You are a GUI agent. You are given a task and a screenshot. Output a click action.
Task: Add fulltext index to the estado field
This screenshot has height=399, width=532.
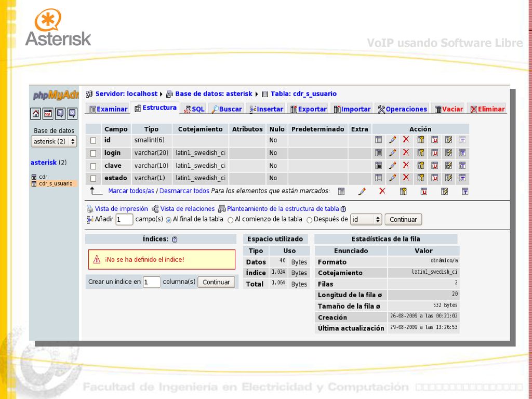pyautogui.click(x=462, y=178)
